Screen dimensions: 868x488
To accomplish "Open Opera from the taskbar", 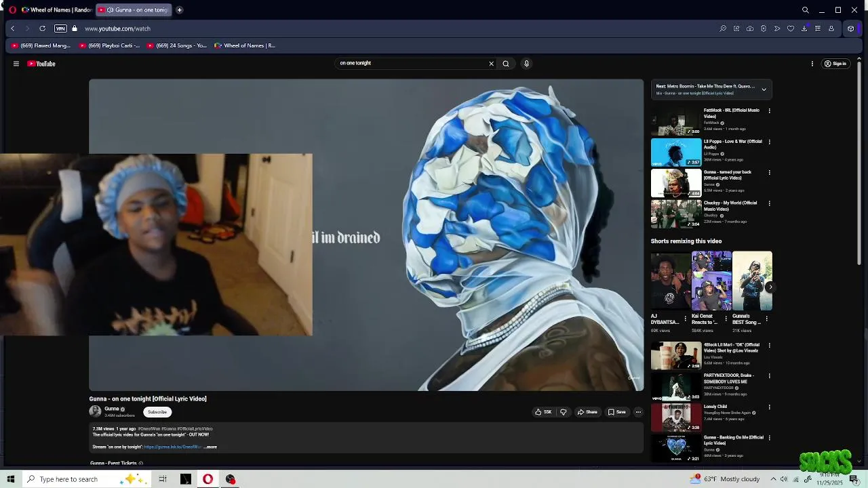I will 208,479.
